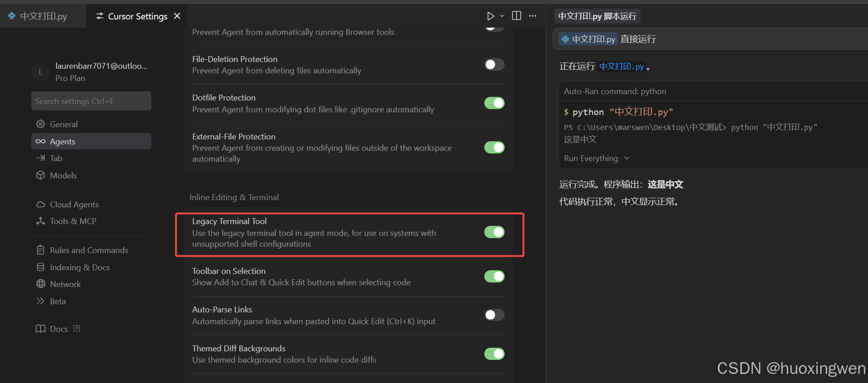Click the user account avatar
Screen dimensions: 868x383
40,72
